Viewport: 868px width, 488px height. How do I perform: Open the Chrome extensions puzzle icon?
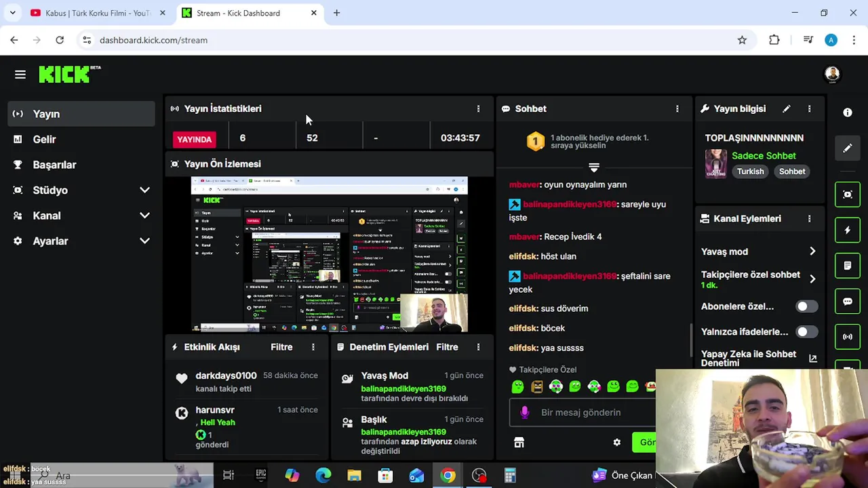pyautogui.click(x=774, y=40)
